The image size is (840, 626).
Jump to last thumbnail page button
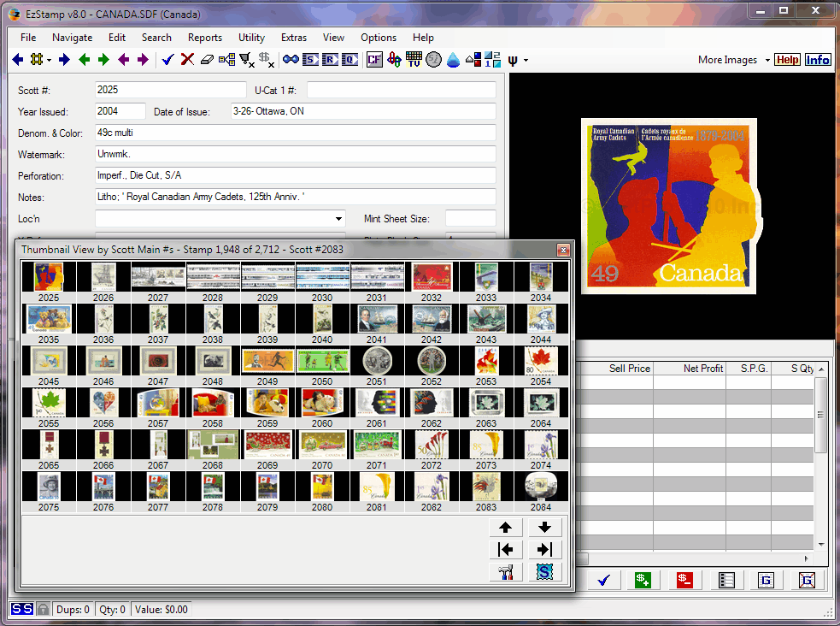point(545,549)
